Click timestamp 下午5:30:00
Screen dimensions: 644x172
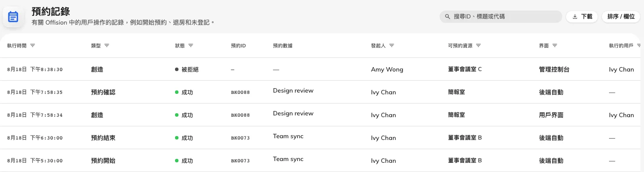46,161
